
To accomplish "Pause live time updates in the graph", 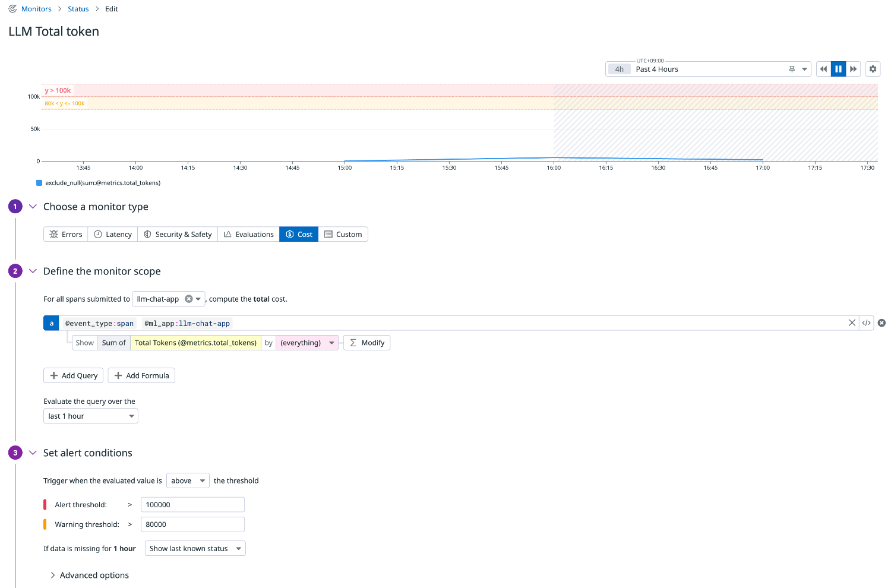I will 838,69.
